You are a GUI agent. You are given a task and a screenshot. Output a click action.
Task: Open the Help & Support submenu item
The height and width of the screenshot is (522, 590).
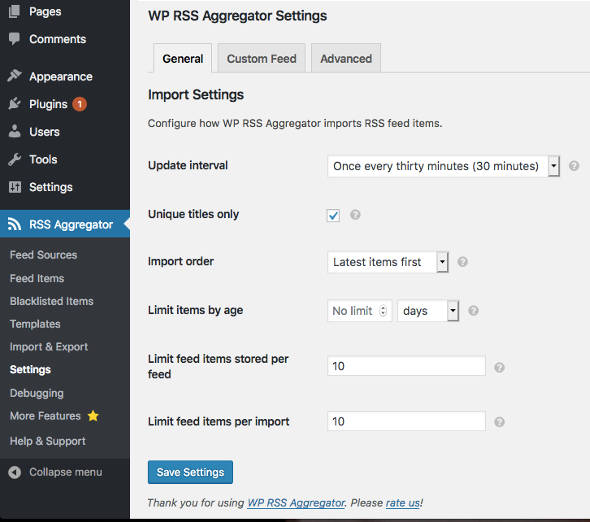coord(47,441)
